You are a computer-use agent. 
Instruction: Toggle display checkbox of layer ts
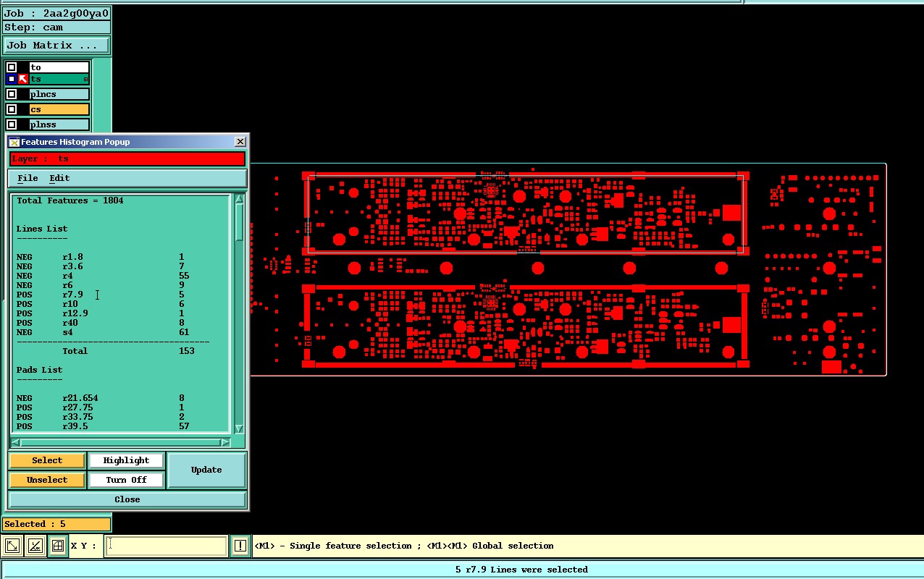point(12,79)
